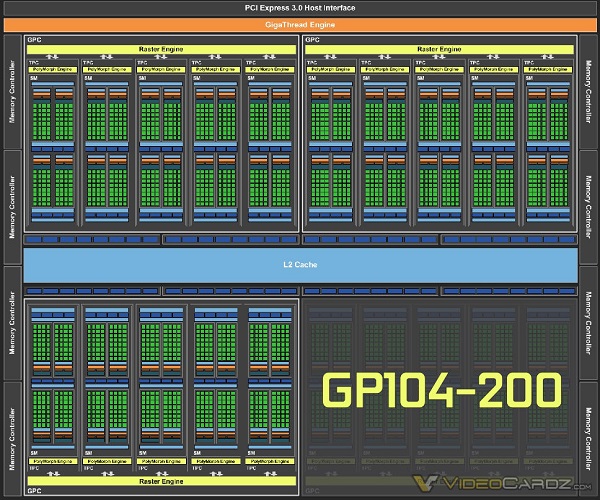
Task: Click the TPC label of first column in top-left GPC
Action: pyautogui.click(x=34, y=62)
